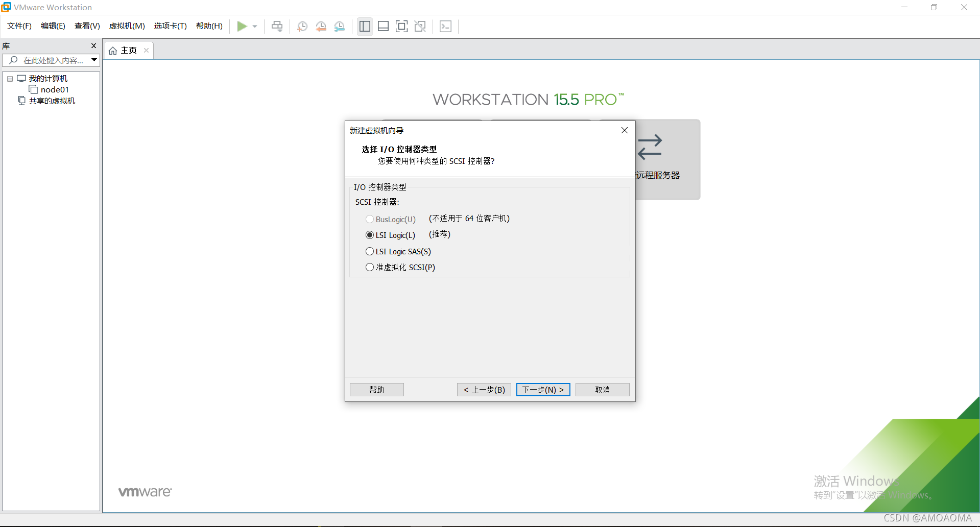Open the power options dropdown arrow
This screenshot has width=980, height=527.
point(255,27)
